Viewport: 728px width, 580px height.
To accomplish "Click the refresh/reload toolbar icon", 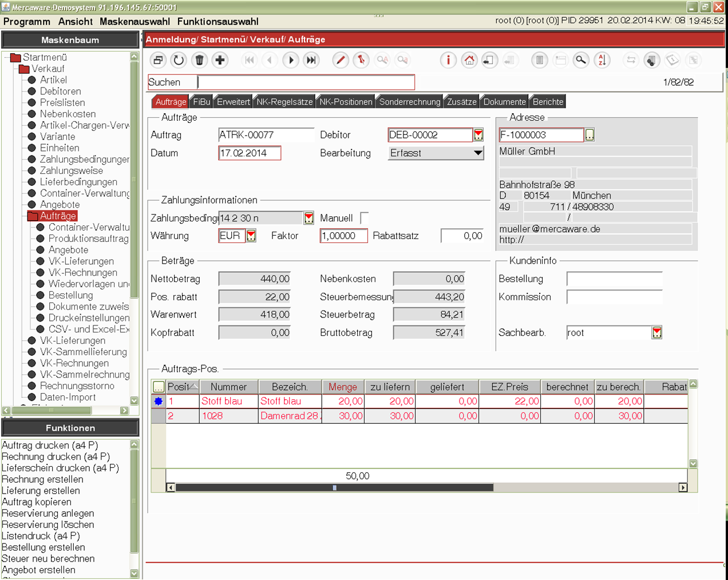I will click(179, 60).
